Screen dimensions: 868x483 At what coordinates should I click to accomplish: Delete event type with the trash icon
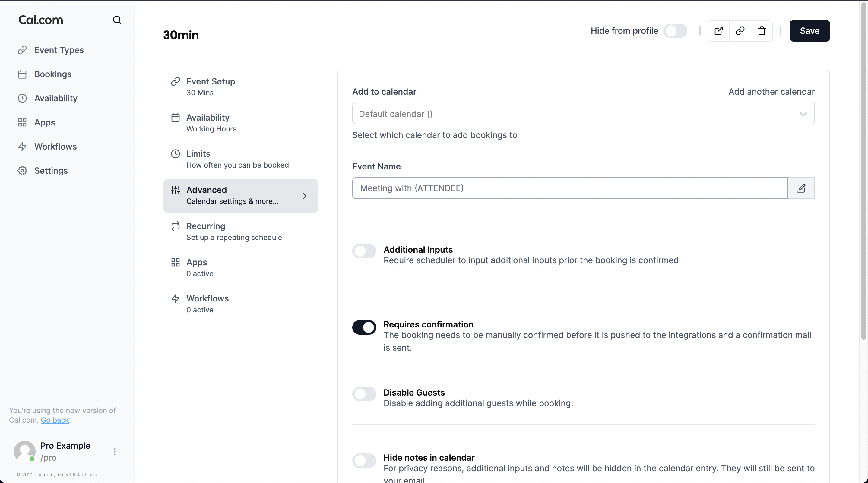click(x=762, y=31)
